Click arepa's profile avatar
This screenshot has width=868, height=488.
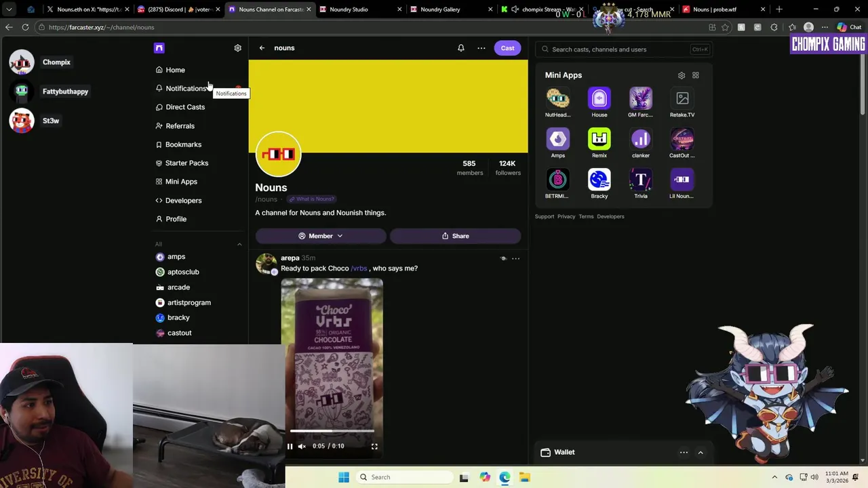[266, 264]
